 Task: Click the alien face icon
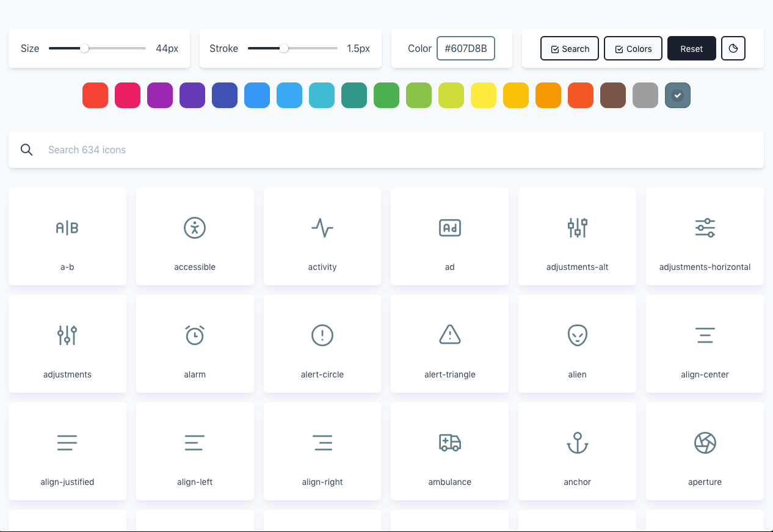(x=577, y=335)
